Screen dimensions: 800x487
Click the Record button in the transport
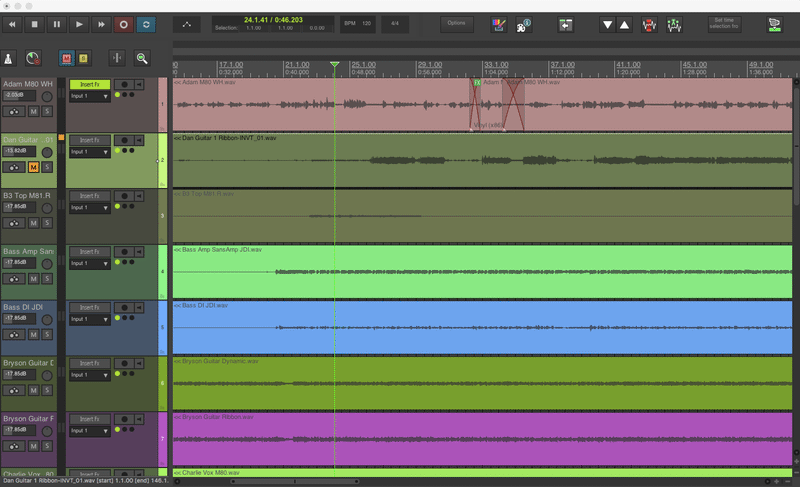[124, 24]
